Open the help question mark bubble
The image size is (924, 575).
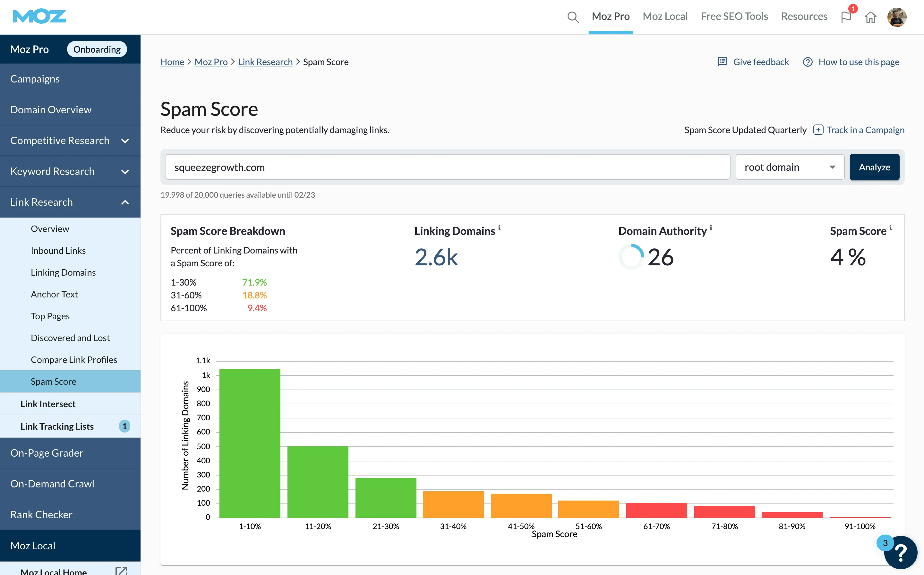click(901, 552)
